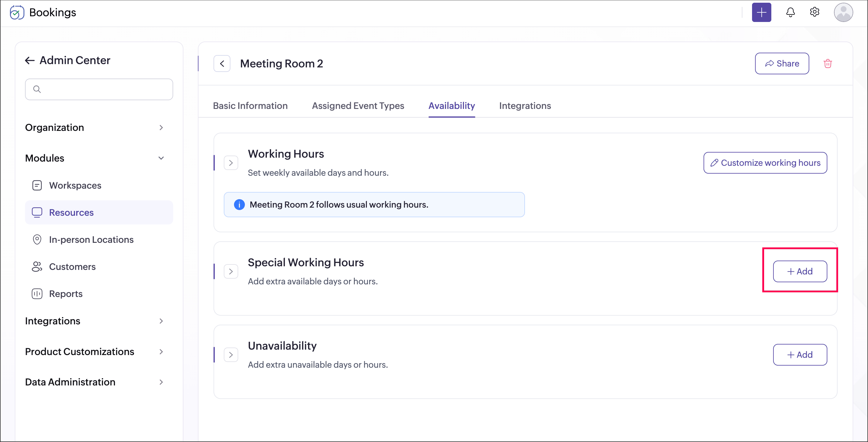Open the notifications bell

[x=790, y=12]
